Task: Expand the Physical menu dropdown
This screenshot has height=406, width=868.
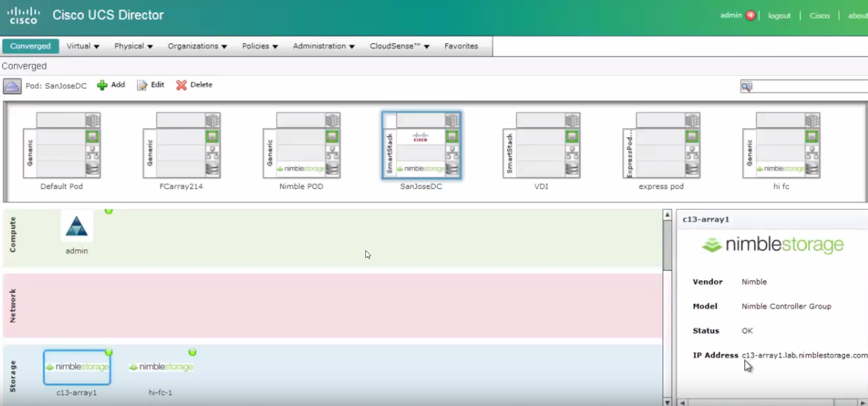Action: (133, 46)
